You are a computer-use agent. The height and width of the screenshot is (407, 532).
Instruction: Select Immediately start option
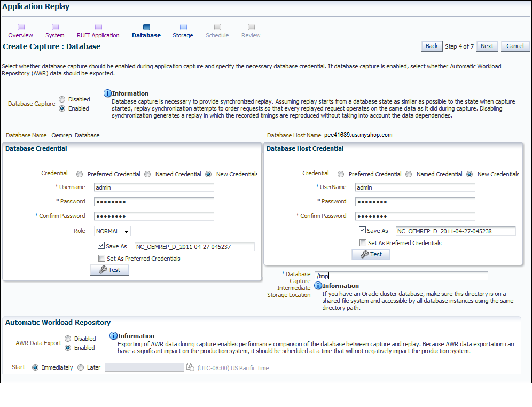tap(35, 367)
